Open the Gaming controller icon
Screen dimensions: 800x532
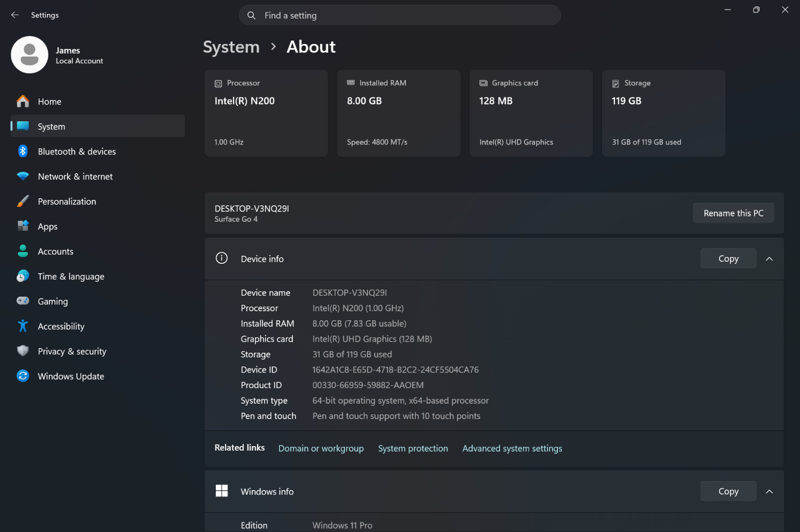(23, 301)
